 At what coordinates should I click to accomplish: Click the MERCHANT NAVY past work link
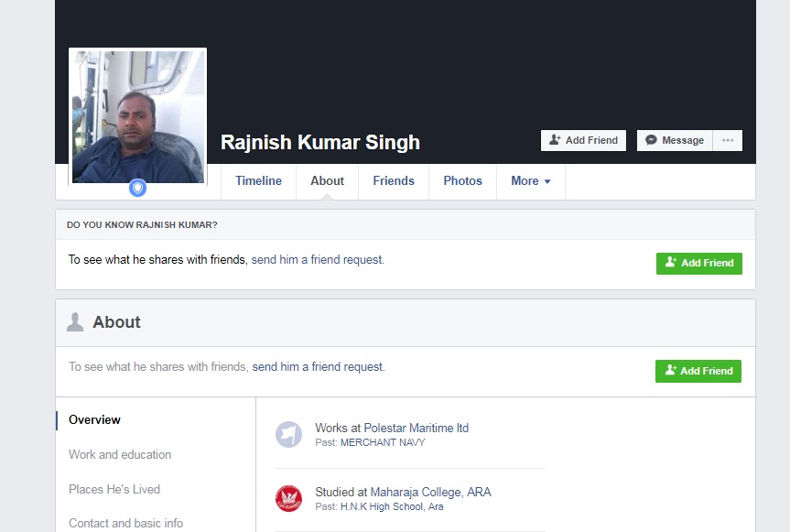(x=383, y=442)
